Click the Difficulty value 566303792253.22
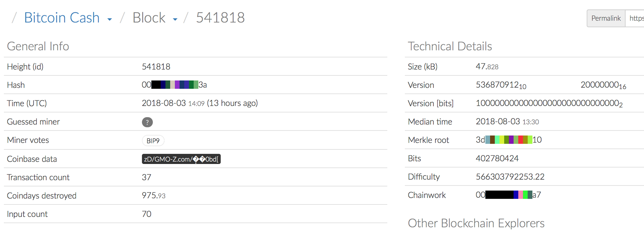Screen dimensions: 644x252 click(510, 177)
